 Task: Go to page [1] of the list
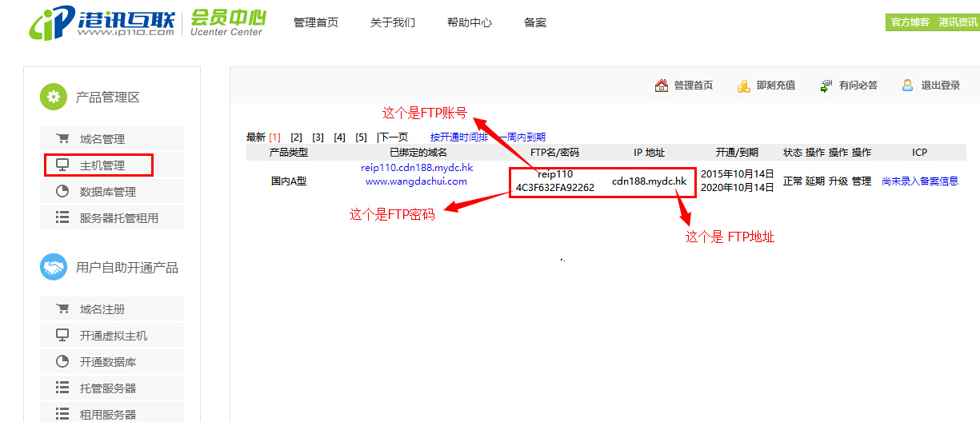pos(275,137)
